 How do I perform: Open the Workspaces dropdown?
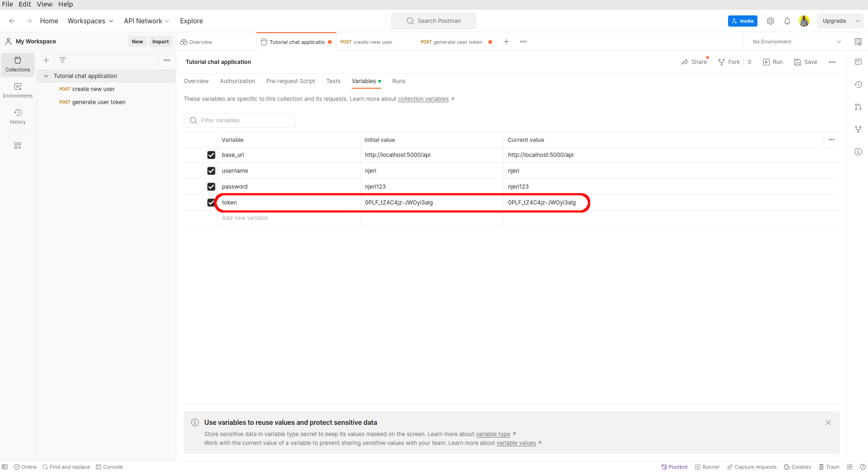(x=90, y=21)
